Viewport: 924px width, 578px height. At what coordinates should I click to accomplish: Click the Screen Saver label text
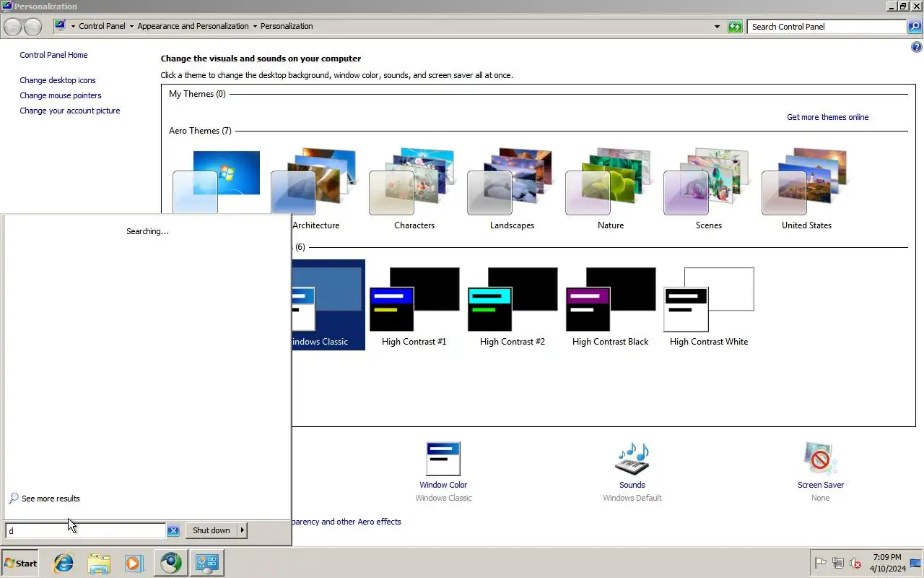[821, 485]
